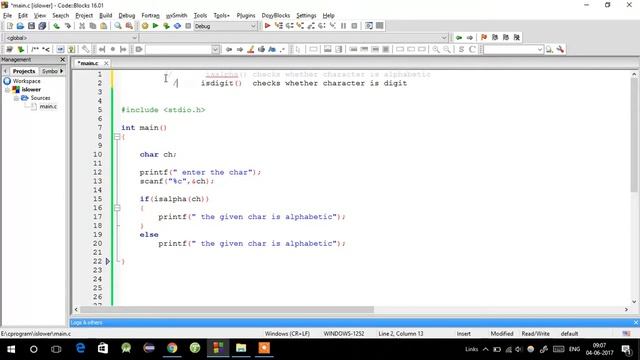
Task: Open the Plugins menu
Action: click(246, 16)
